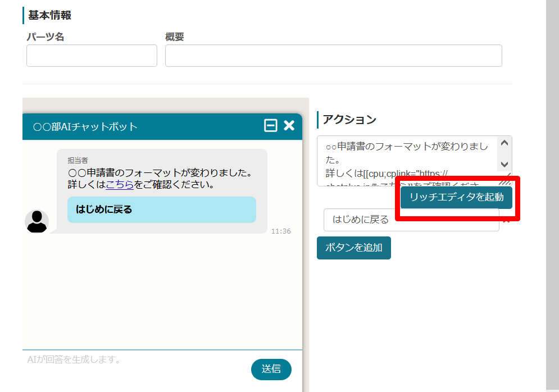Image resolution: width=559 pixels, height=392 pixels.
Task: Delete the はじめに戻る button entry
Action: (506, 220)
